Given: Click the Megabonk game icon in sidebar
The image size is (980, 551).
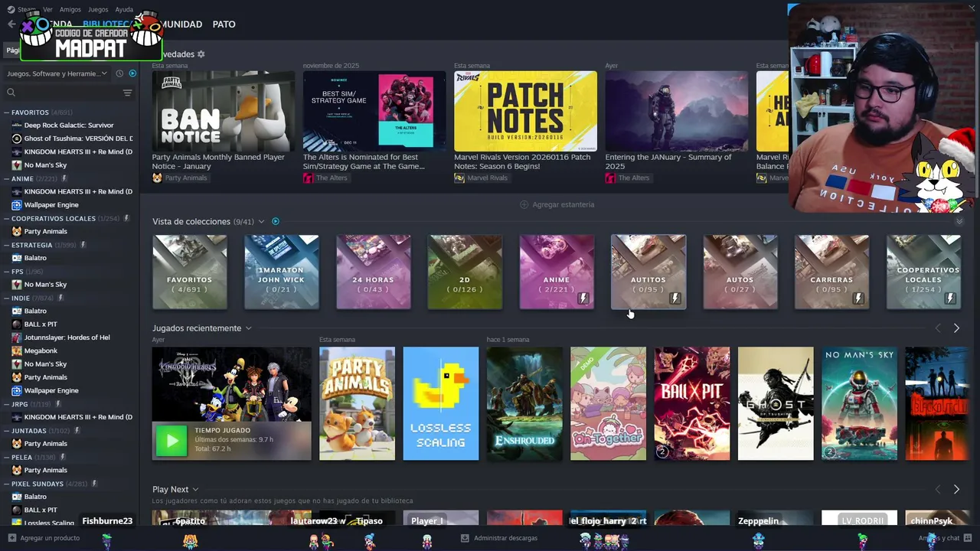Looking at the screenshot, I should coord(17,350).
